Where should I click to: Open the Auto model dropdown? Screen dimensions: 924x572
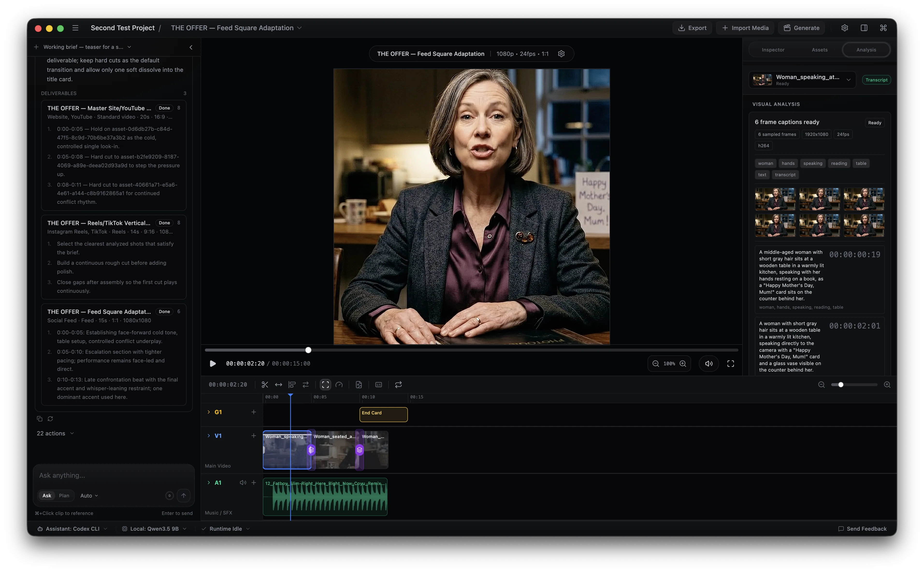tap(89, 496)
